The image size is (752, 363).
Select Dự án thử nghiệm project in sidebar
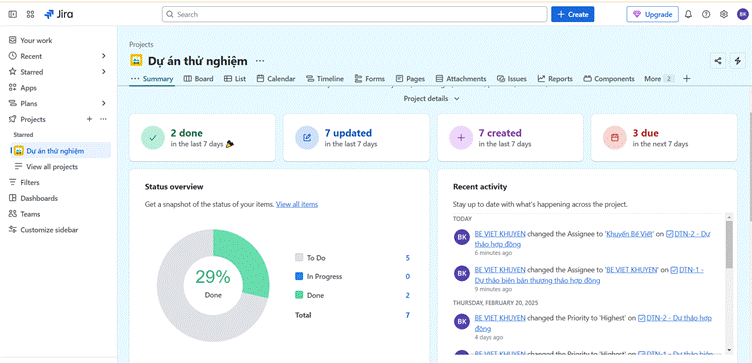coord(60,151)
